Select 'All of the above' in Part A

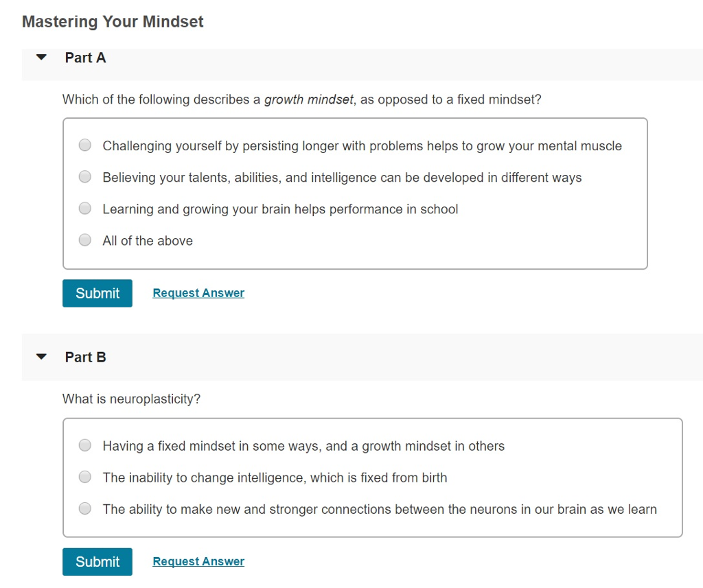pos(84,240)
